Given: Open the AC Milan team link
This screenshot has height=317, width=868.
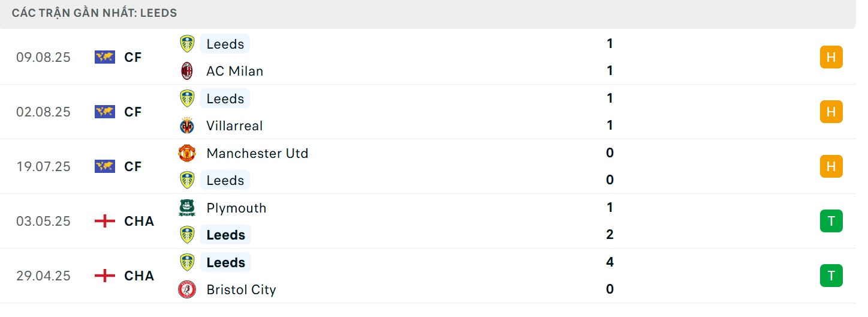Looking at the screenshot, I should click(x=234, y=71).
